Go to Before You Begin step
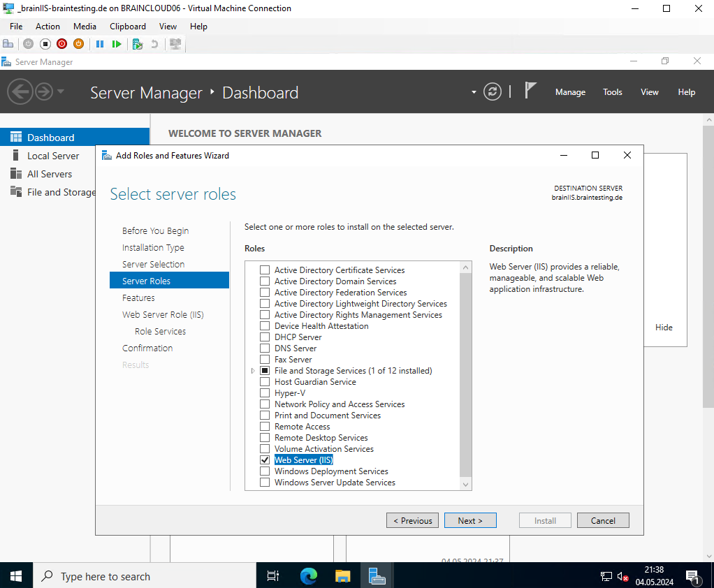This screenshot has width=714, height=588. (155, 230)
